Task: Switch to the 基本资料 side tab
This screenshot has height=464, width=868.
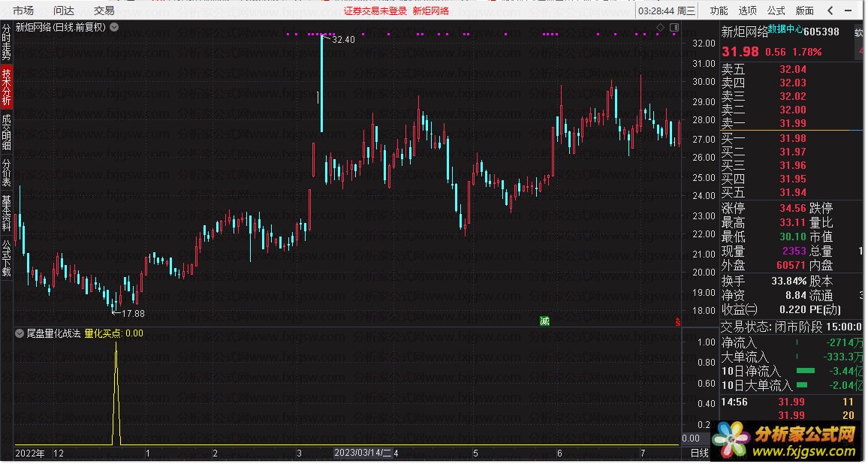Action: click(x=6, y=212)
